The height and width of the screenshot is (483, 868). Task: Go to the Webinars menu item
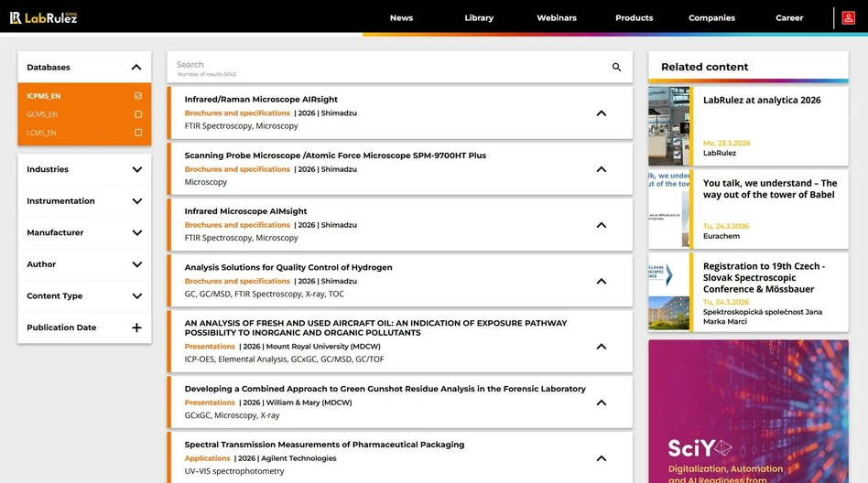click(557, 17)
